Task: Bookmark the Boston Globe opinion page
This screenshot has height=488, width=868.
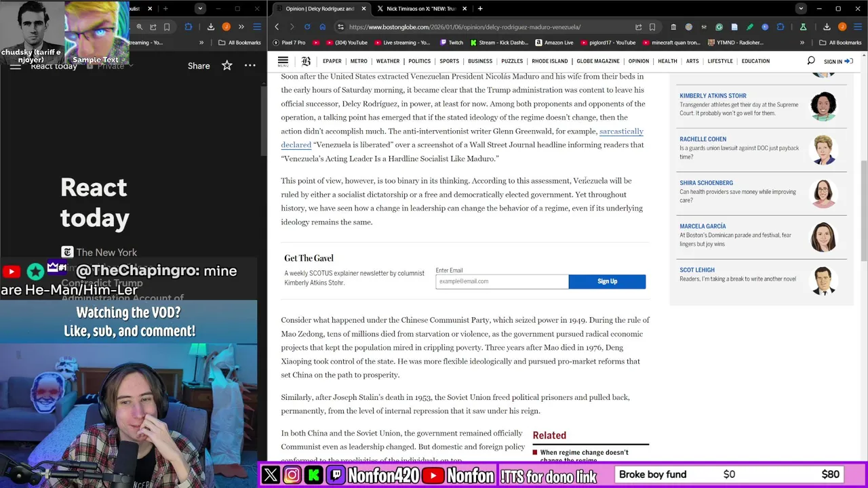Action: (x=652, y=27)
